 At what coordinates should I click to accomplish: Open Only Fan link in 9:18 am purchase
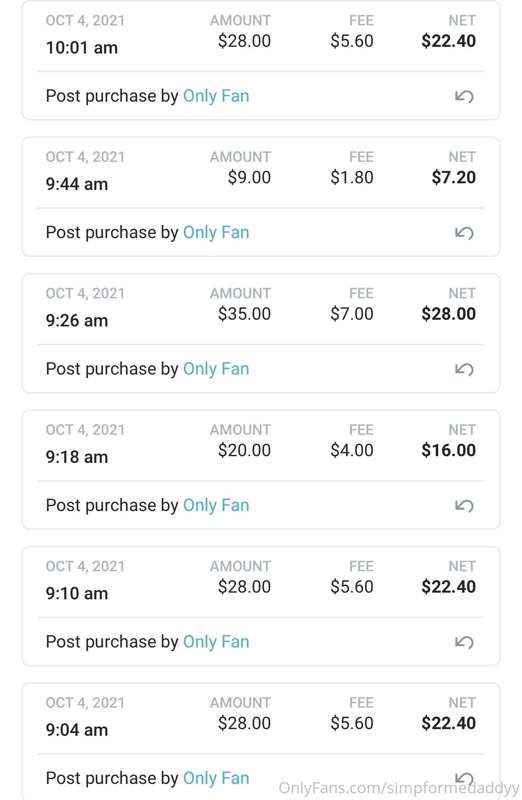pos(216,505)
